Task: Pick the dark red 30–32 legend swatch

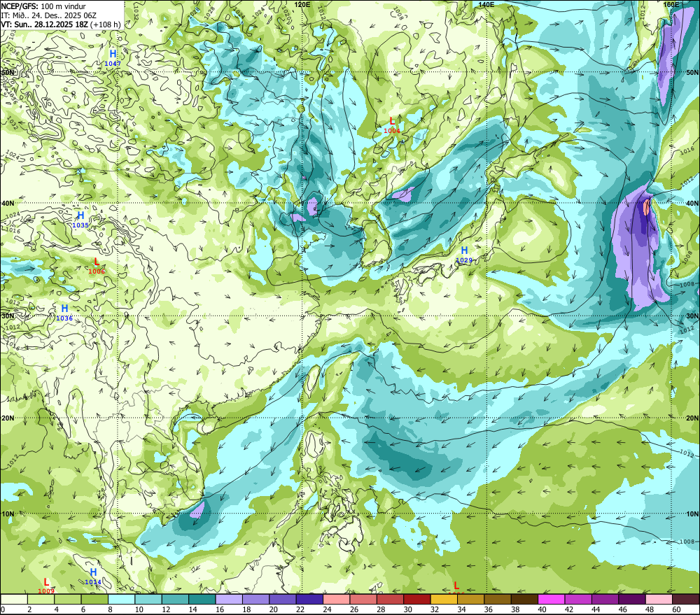Action: [x=417, y=599]
